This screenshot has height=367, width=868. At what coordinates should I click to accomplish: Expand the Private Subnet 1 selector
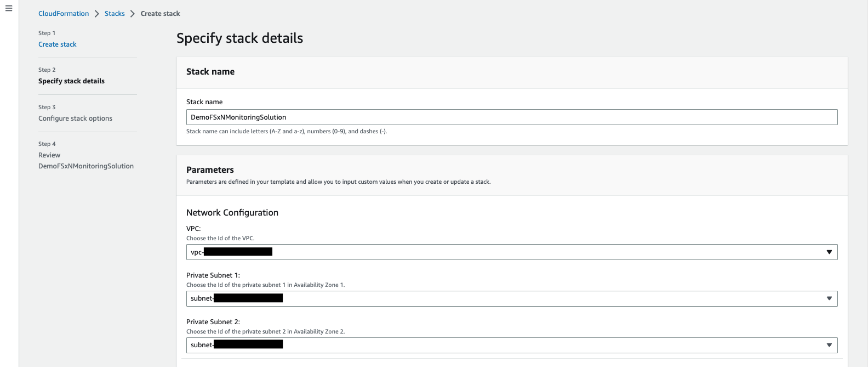point(512,298)
